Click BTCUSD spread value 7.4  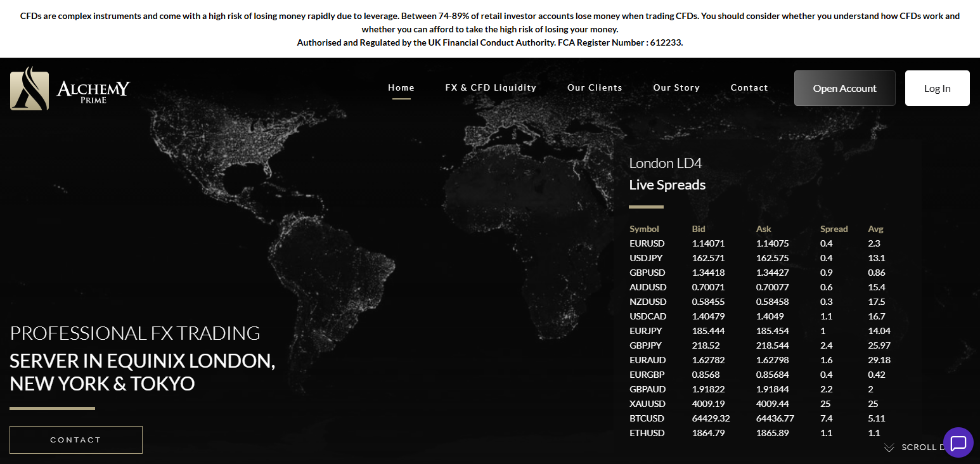[x=827, y=418]
